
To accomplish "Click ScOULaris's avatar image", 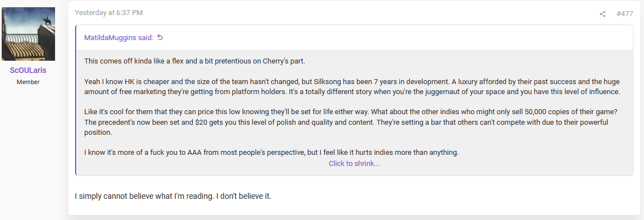I will coord(28,34).
